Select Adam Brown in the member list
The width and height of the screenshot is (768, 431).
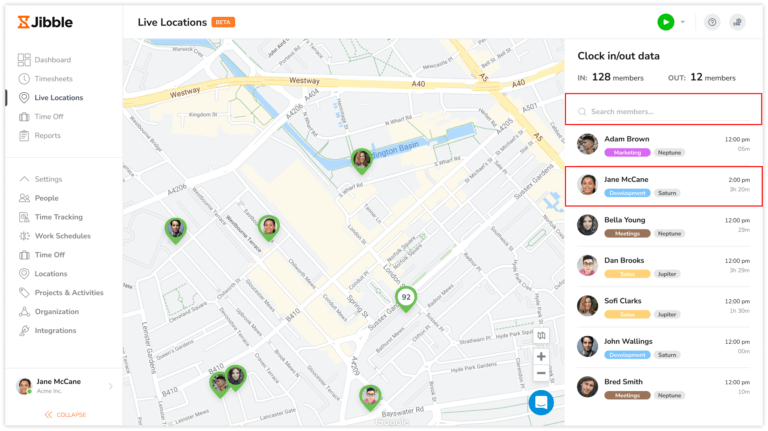coord(664,145)
